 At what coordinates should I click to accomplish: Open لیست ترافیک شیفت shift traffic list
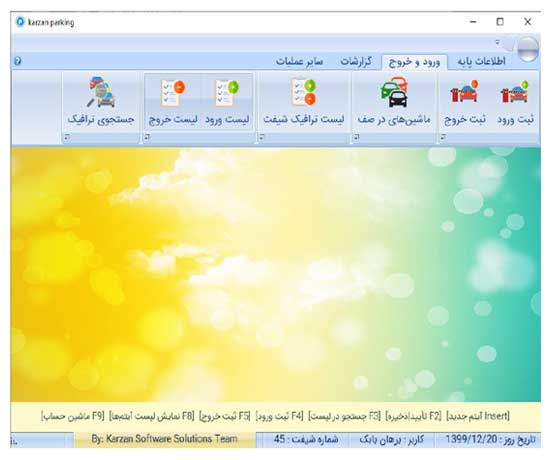(x=303, y=102)
